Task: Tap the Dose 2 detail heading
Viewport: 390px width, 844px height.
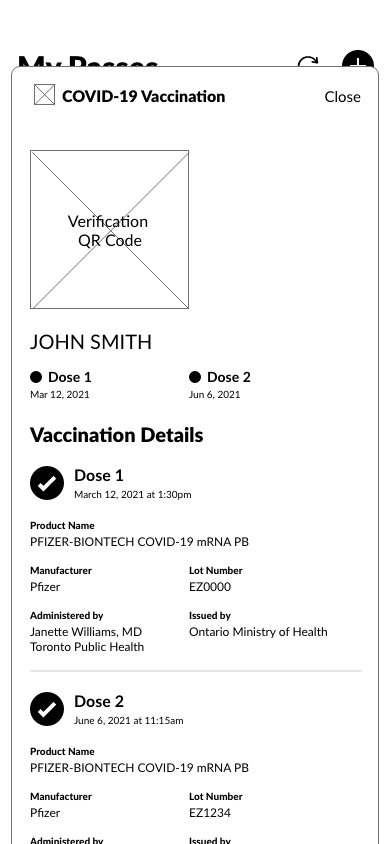Action: click(99, 701)
